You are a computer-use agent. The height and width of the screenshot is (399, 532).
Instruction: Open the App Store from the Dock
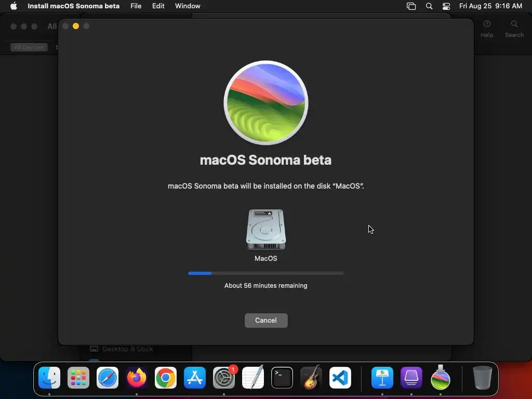tap(195, 378)
